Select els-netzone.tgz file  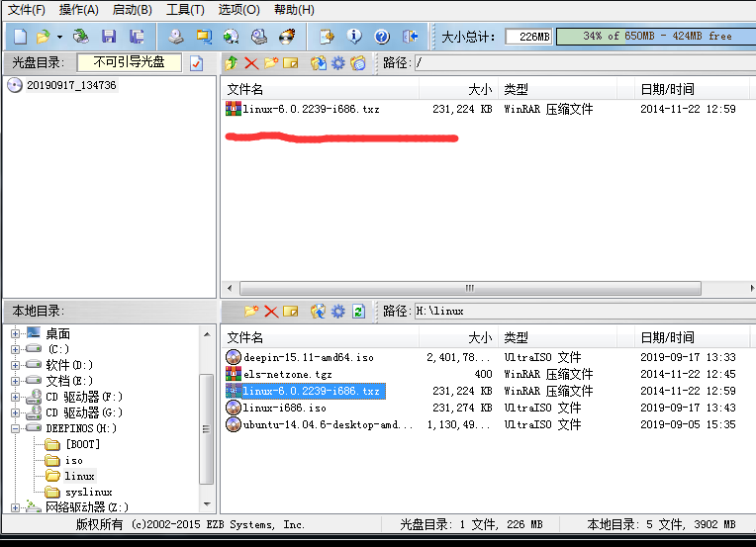pos(287,375)
